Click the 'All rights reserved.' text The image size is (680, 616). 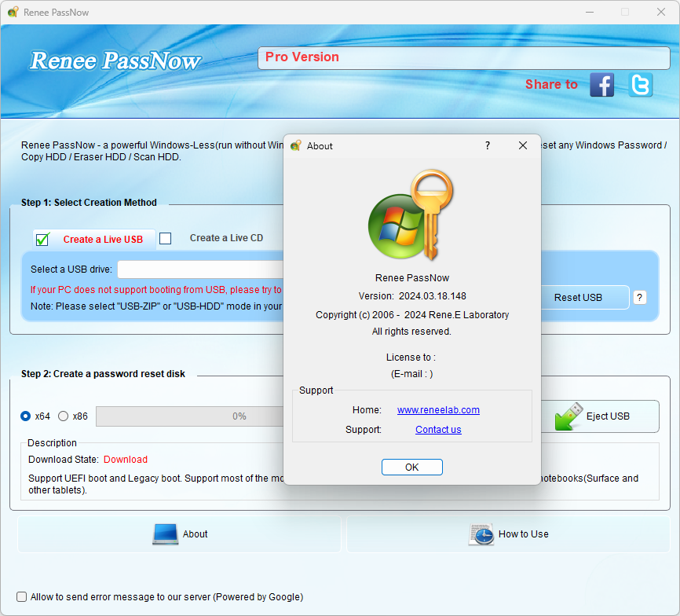pos(411,332)
